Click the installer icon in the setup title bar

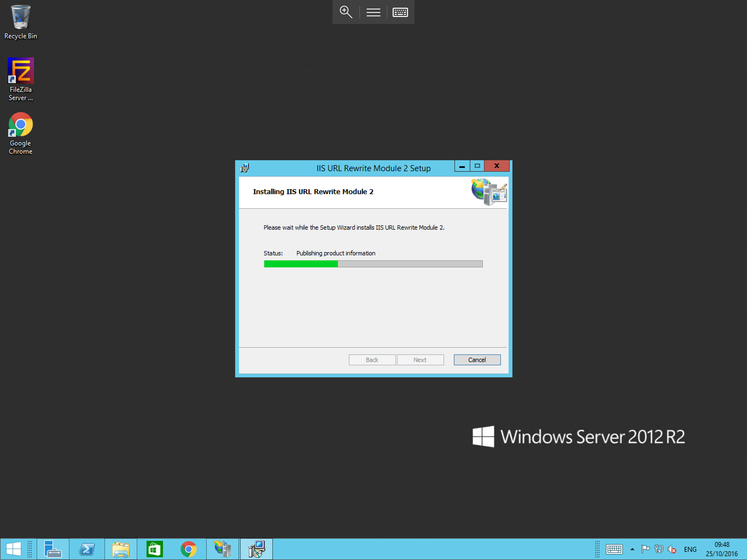245,168
